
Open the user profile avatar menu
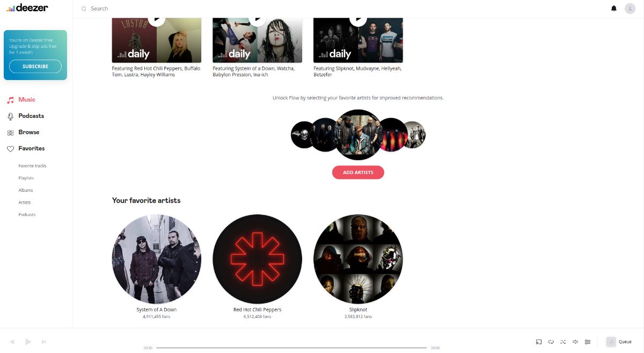630,9
